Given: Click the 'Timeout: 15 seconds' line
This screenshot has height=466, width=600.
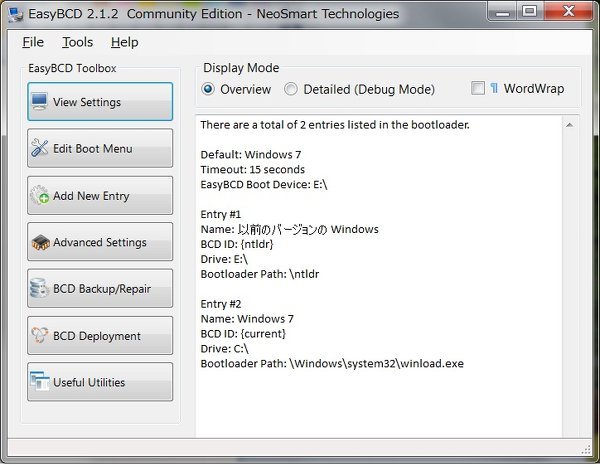Looking at the screenshot, I should pyautogui.click(x=253, y=169).
